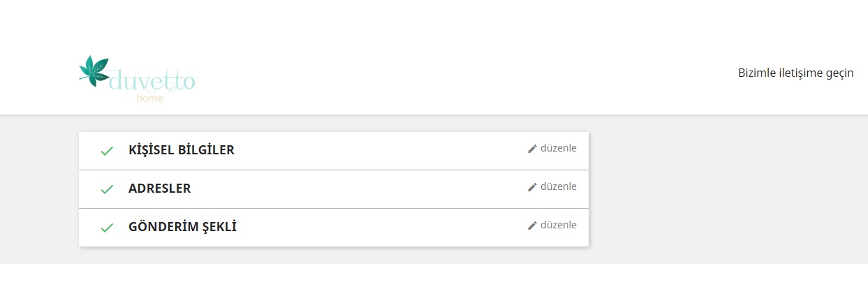Click the pencil icon for Kişisel Bilgiler
The width and height of the screenshot is (868, 287).
532,149
